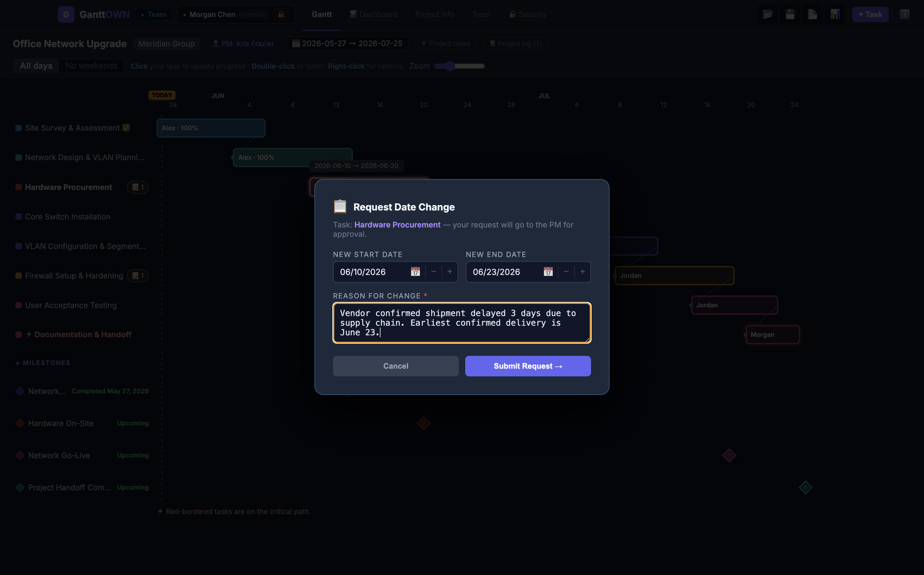Expand the Project notes dropdown
The width and height of the screenshot is (924, 575).
click(446, 44)
